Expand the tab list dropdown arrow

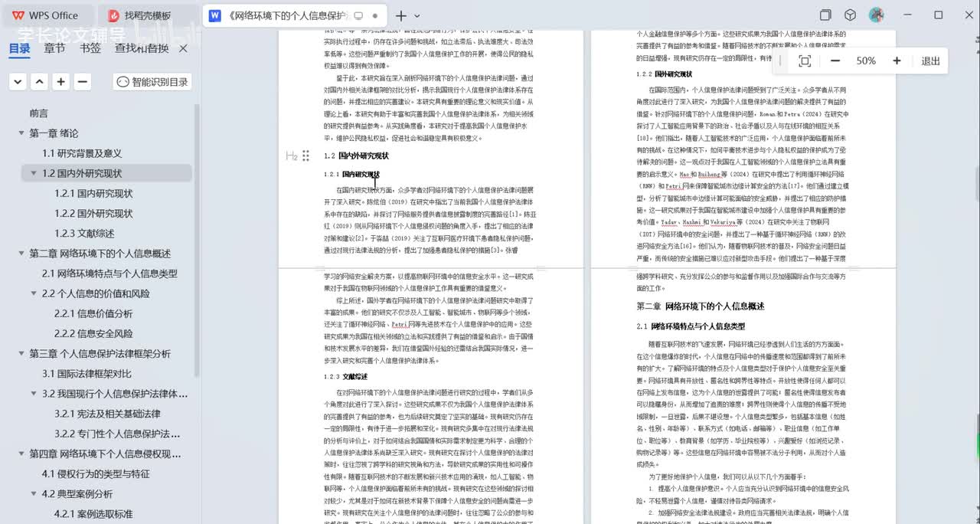point(417,15)
